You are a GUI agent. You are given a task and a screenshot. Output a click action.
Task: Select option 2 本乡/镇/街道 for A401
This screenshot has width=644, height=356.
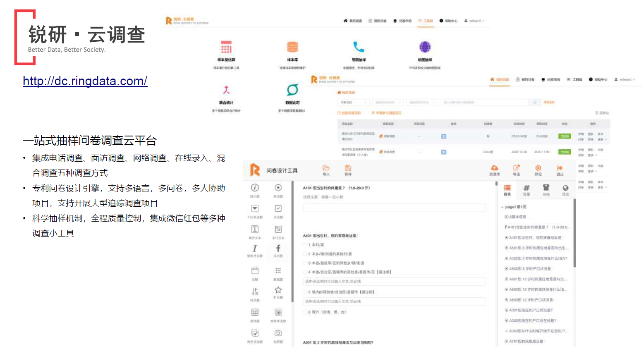pos(305,254)
